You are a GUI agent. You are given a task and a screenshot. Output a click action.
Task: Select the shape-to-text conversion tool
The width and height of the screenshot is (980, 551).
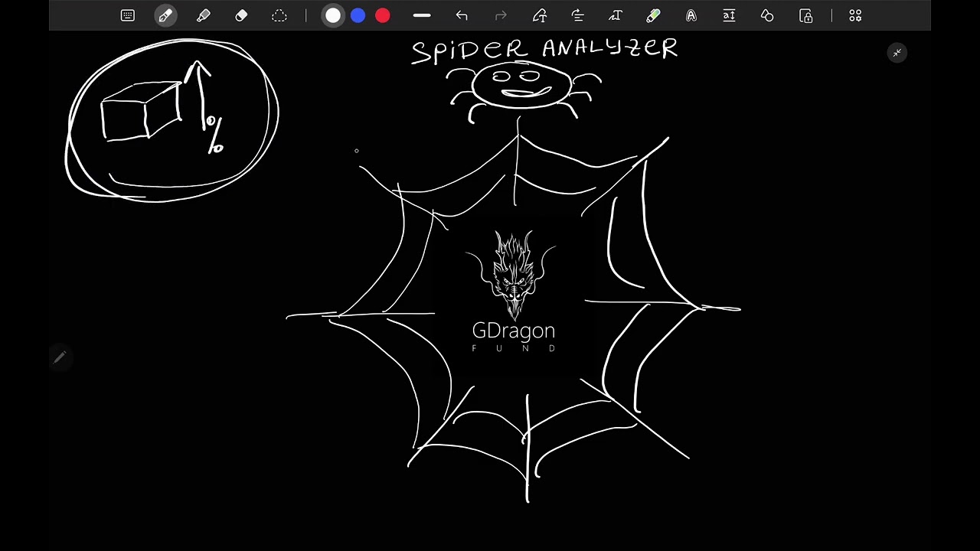(540, 15)
